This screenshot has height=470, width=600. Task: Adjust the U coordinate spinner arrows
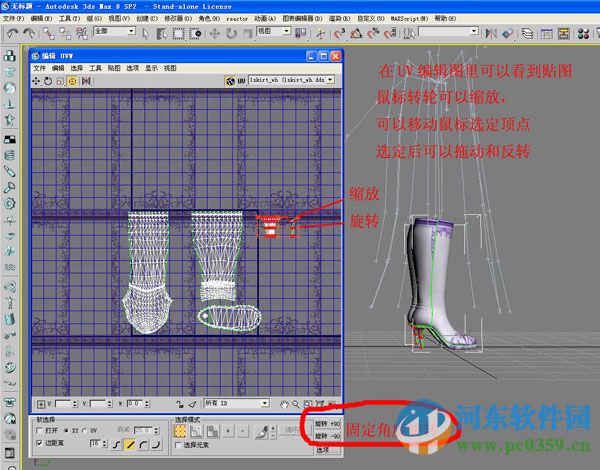coord(75,404)
